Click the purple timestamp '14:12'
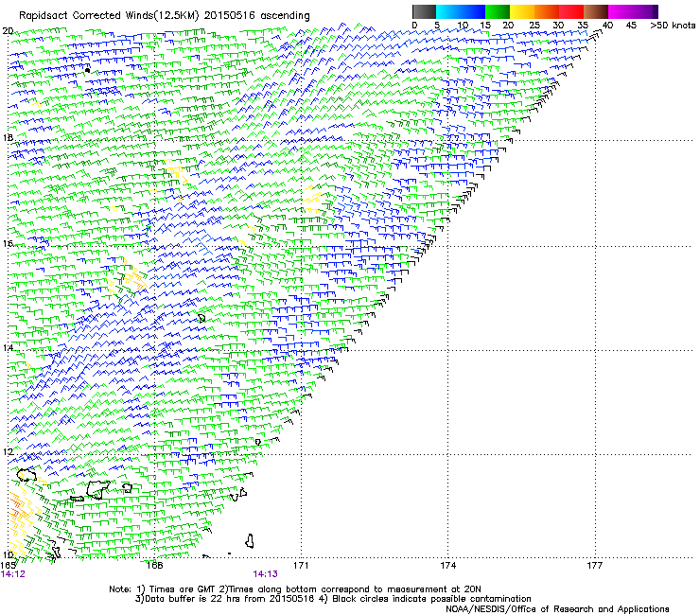The width and height of the screenshot is (700, 615). click(x=13, y=574)
